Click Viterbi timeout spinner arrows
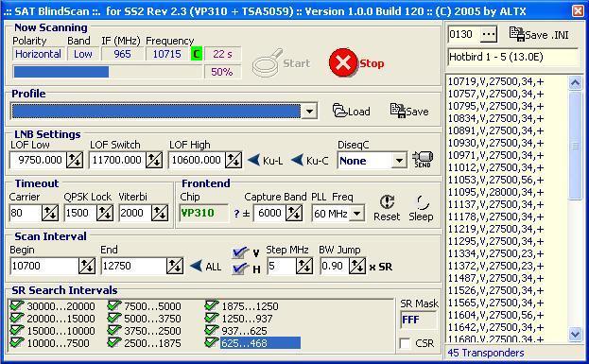The height and width of the screenshot is (364, 589). point(160,213)
